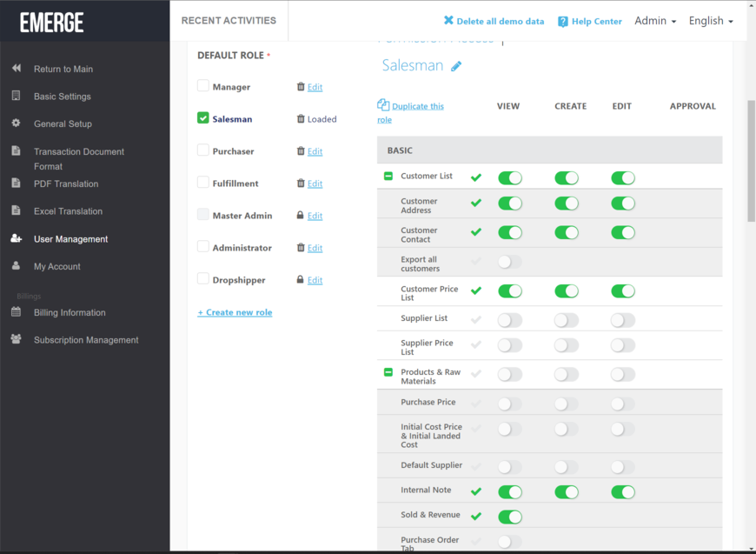Enable the Supplier List Create toggle

pos(567,320)
